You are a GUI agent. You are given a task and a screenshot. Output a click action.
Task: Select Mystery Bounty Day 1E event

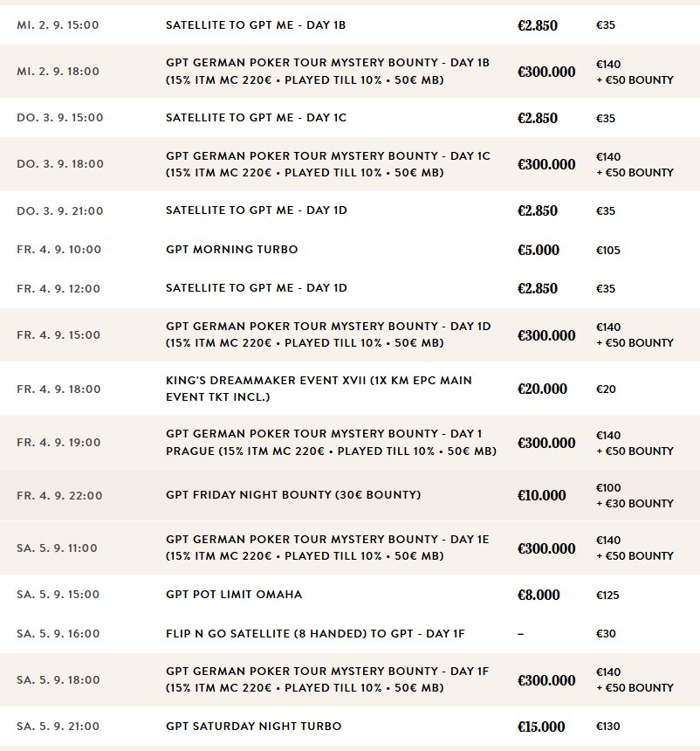350,548
